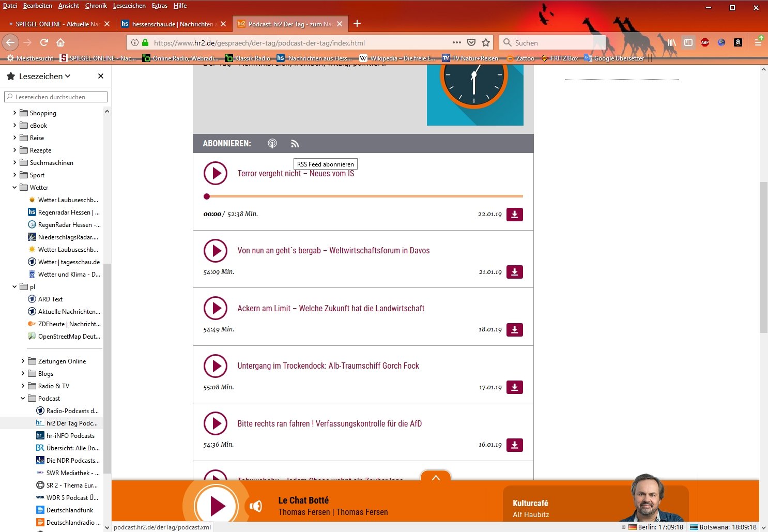Go back to the previous page

10,42
